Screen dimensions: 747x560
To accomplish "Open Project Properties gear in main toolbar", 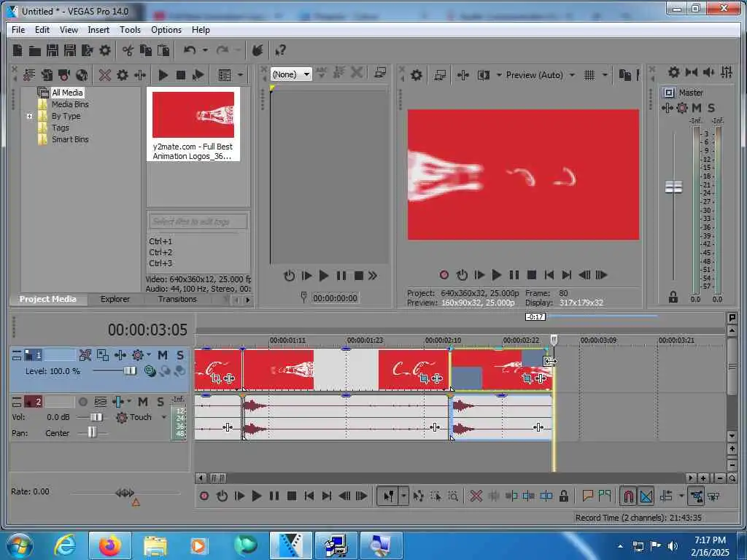I will pyautogui.click(x=105, y=50).
